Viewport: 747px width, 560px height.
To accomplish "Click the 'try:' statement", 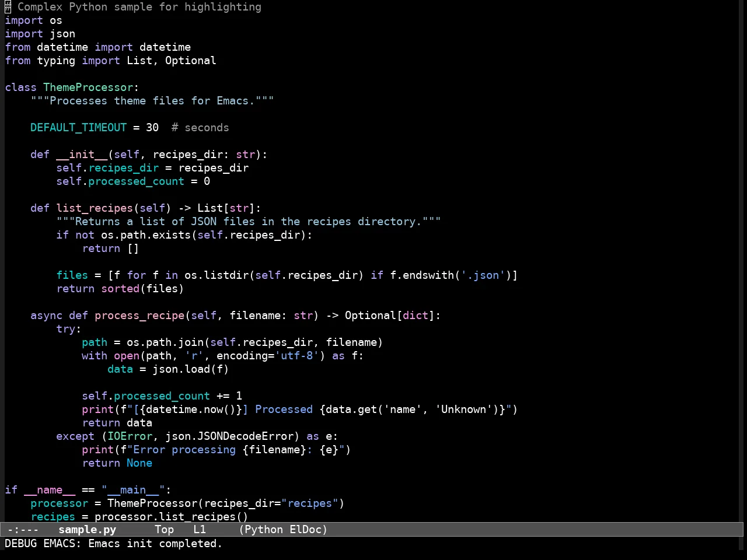I will point(69,329).
